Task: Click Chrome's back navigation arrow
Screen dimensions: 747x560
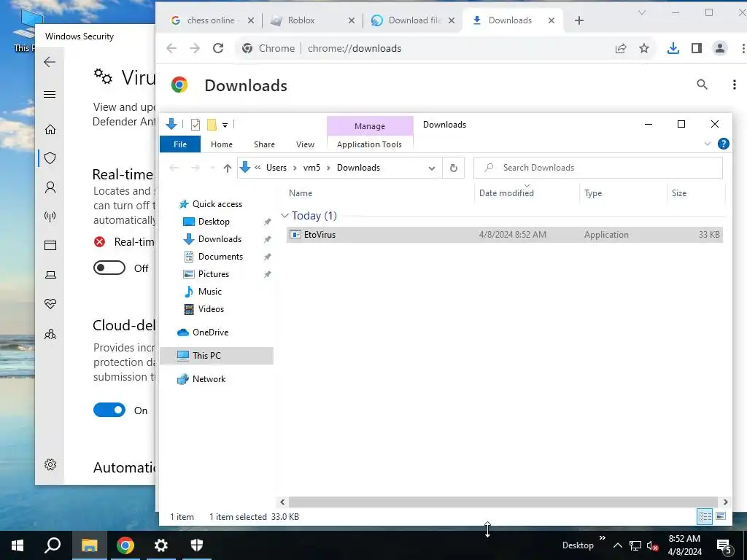Action: click(171, 48)
